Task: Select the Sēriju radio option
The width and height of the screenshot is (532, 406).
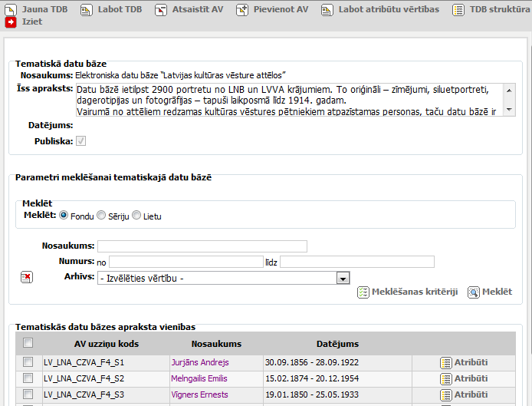Action: (101, 216)
